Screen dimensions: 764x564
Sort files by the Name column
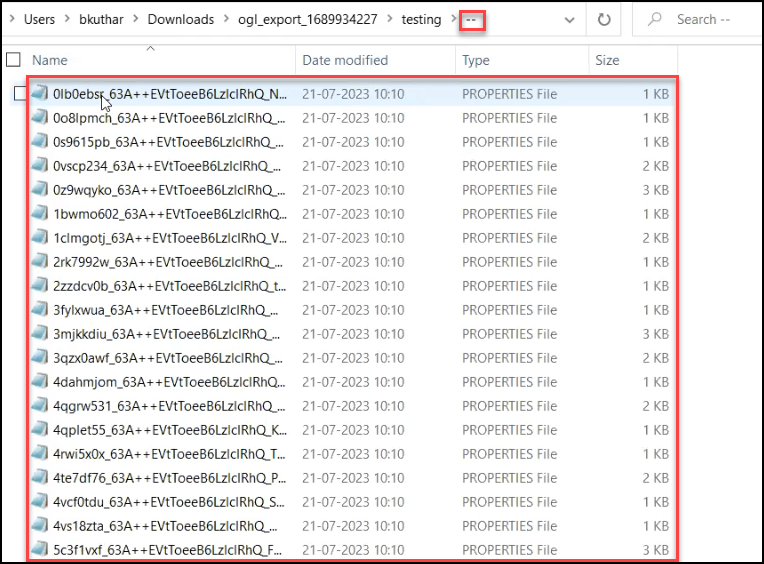pyautogui.click(x=50, y=60)
